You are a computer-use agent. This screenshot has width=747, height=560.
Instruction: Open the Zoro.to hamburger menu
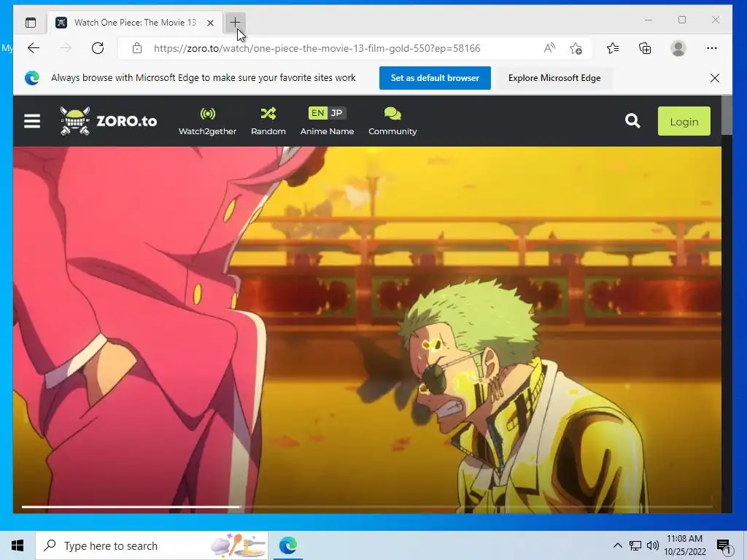point(32,121)
